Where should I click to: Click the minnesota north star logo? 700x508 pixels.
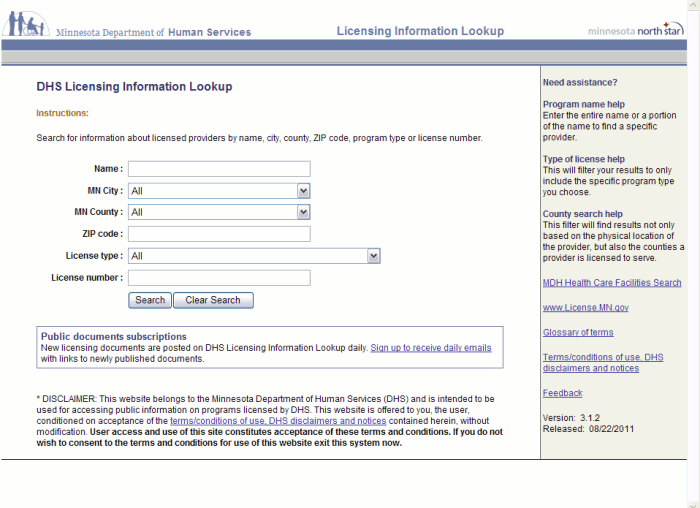(x=636, y=29)
